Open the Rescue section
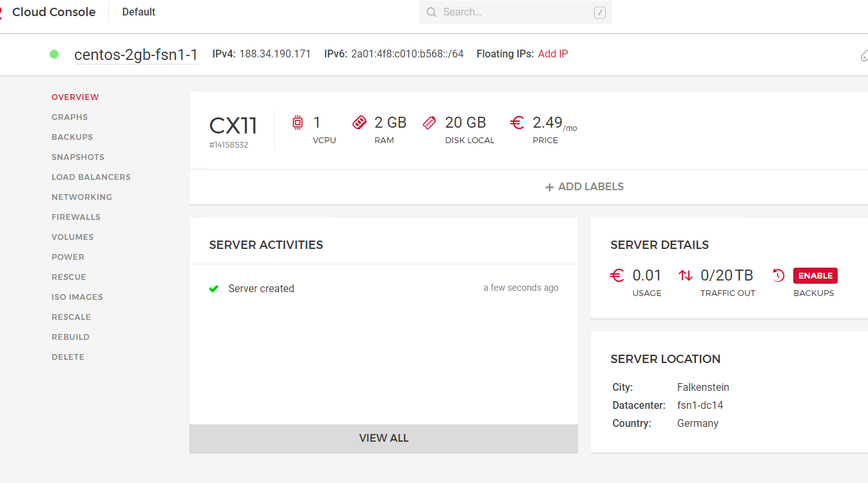This screenshot has height=483, width=868. pos(69,277)
